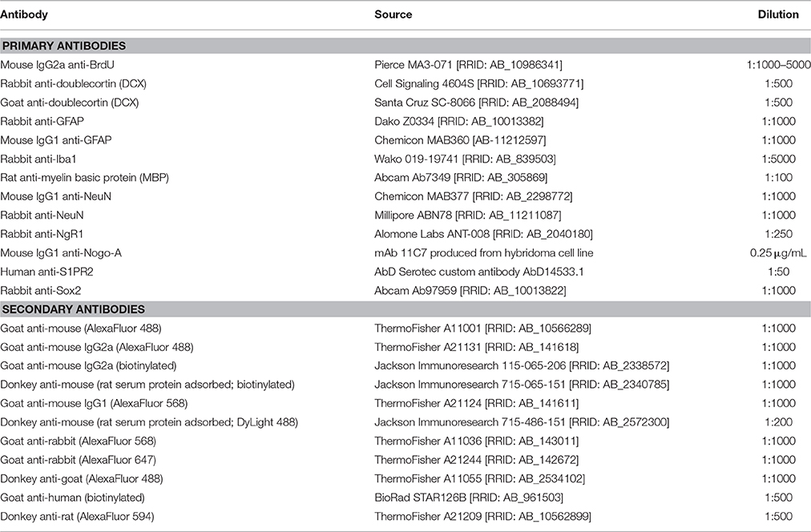This screenshot has width=811, height=532.
Task: Click the Antibody column header
Action: [x=24, y=14]
